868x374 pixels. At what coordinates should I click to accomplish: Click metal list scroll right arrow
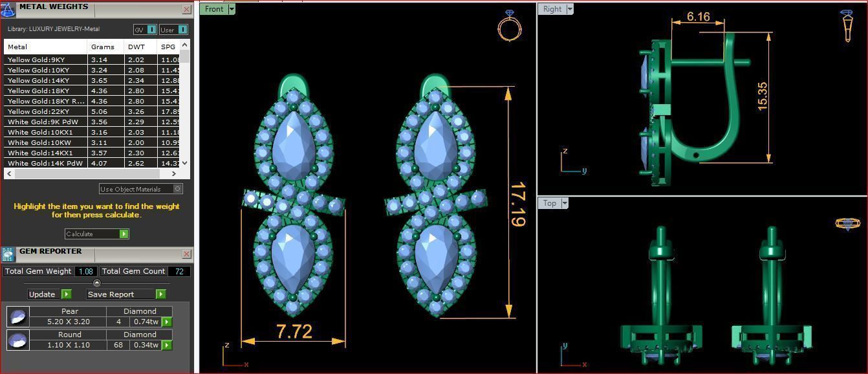pyautogui.click(x=175, y=173)
